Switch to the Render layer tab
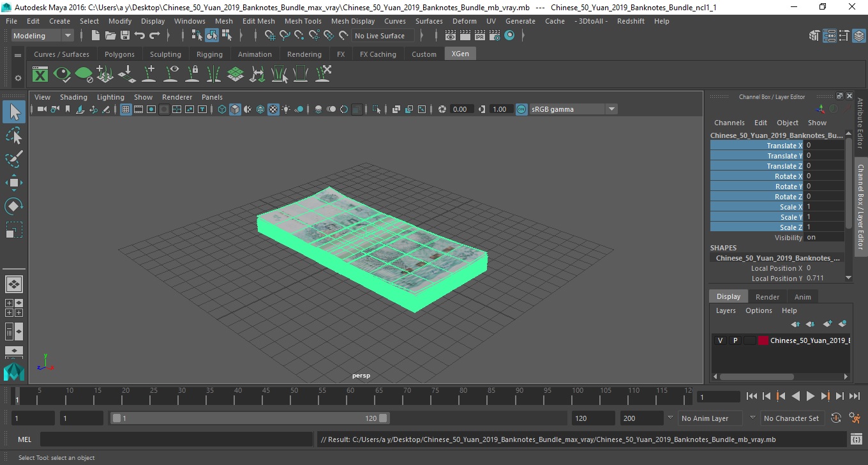This screenshot has width=868, height=465. pyautogui.click(x=767, y=297)
